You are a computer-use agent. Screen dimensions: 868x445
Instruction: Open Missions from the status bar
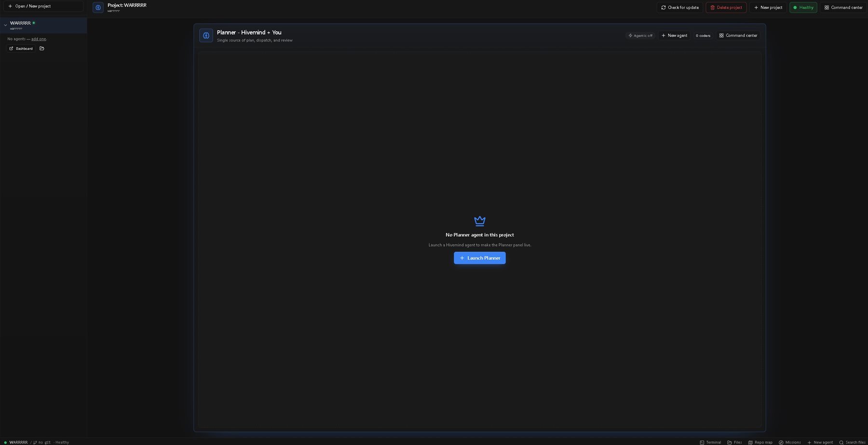[x=789, y=442]
